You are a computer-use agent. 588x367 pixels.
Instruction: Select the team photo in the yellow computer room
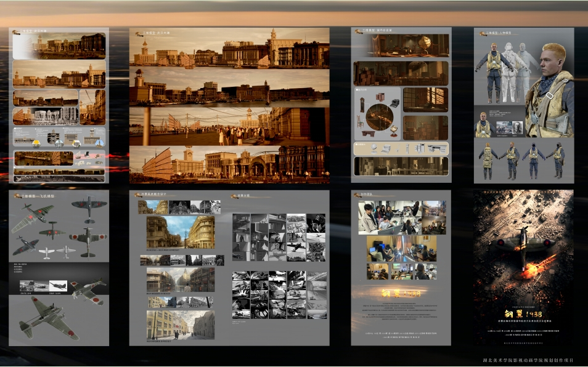(401, 248)
